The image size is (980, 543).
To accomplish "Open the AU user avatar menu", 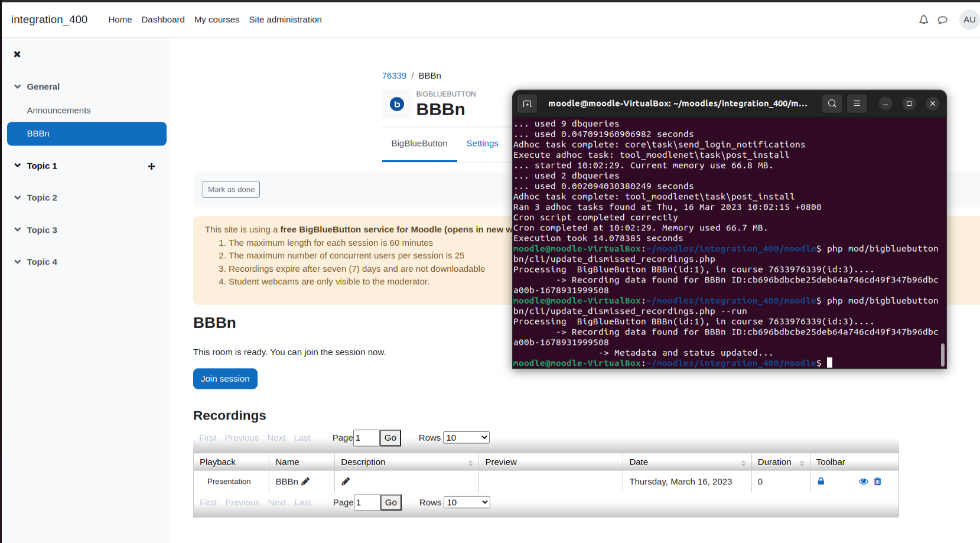I will (969, 19).
